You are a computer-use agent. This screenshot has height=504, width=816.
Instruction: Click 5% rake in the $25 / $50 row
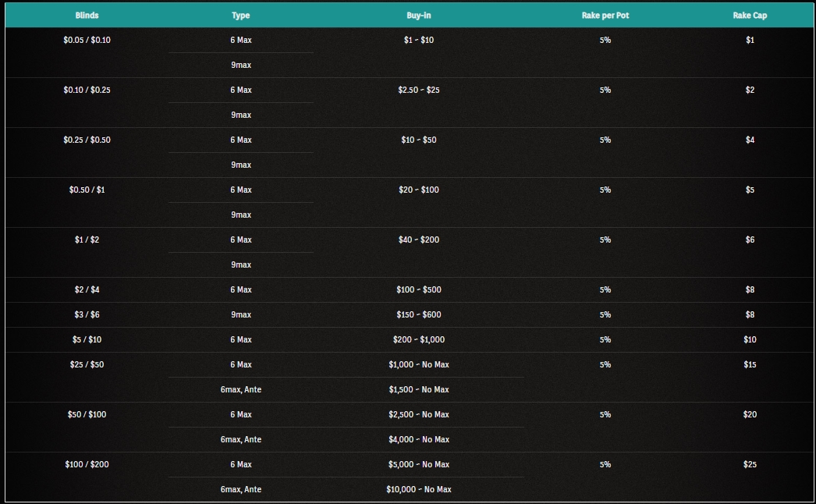(x=605, y=365)
